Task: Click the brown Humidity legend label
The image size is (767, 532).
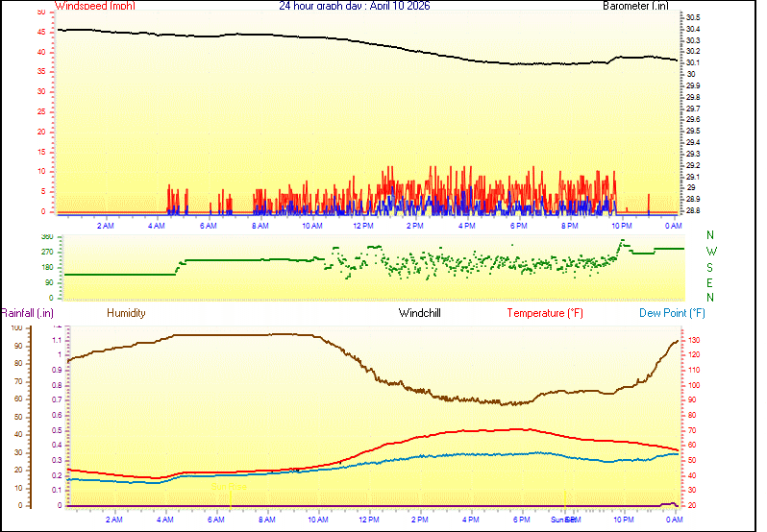Action: click(126, 313)
